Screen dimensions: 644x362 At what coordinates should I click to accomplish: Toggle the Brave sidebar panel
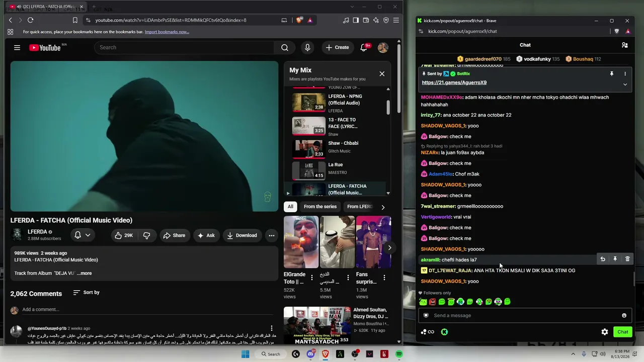tap(356, 20)
